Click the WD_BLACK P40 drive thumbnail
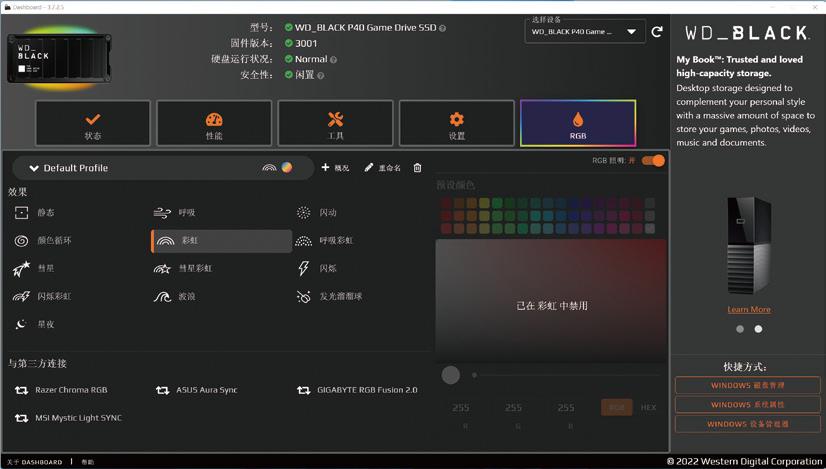This screenshot has height=469, width=826. coord(59,58)
